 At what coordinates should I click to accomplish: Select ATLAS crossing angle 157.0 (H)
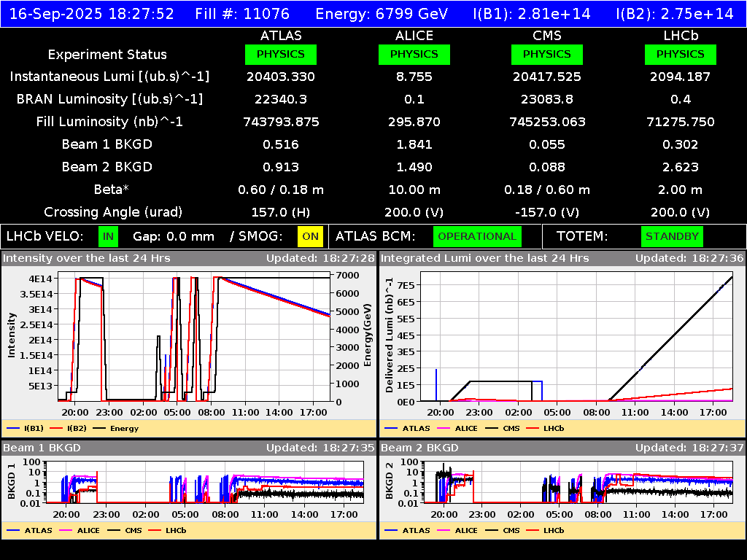[x=281, y=212]
